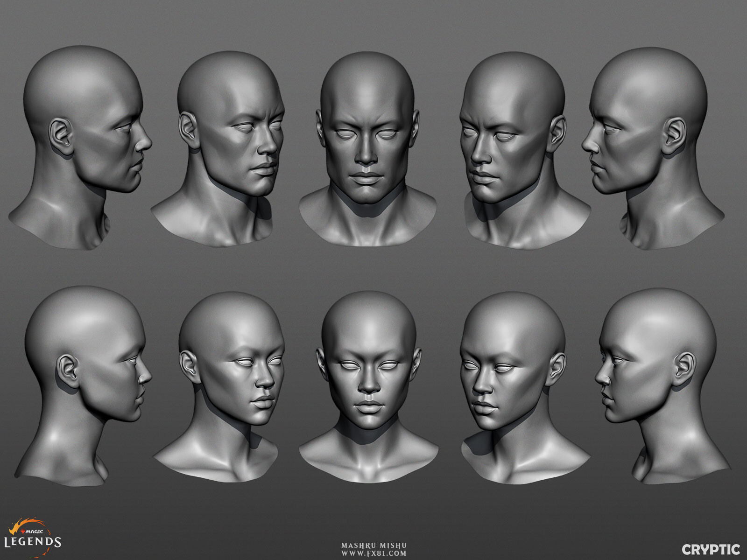Click the MASHRU MISHU artist name
This screenshot has height=560, width=747.
tap(373, 545)
